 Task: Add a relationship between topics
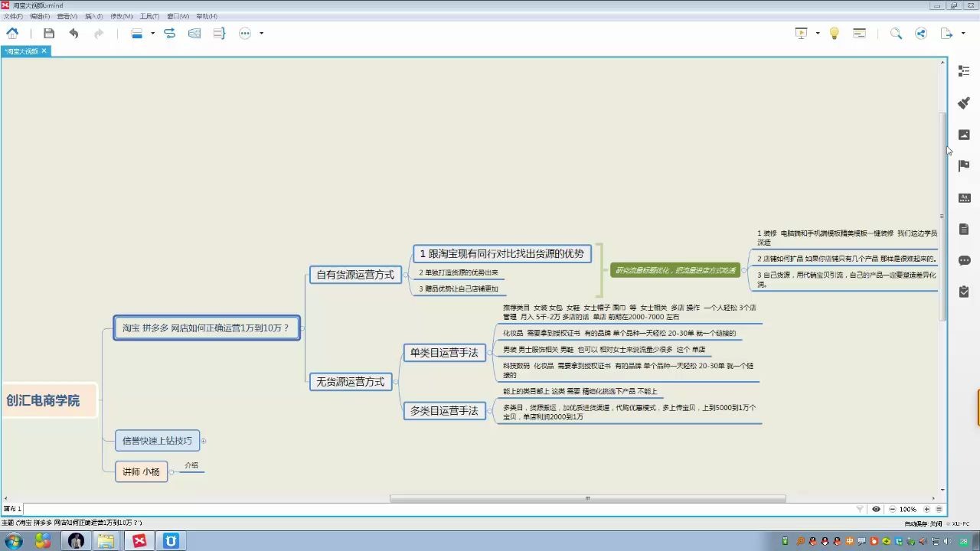pos(170,33)
